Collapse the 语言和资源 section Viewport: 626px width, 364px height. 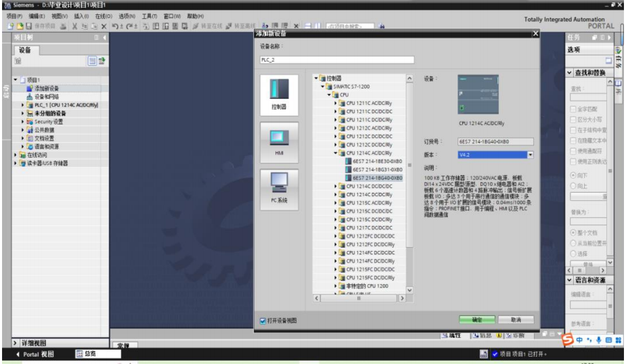coord(570,280)
